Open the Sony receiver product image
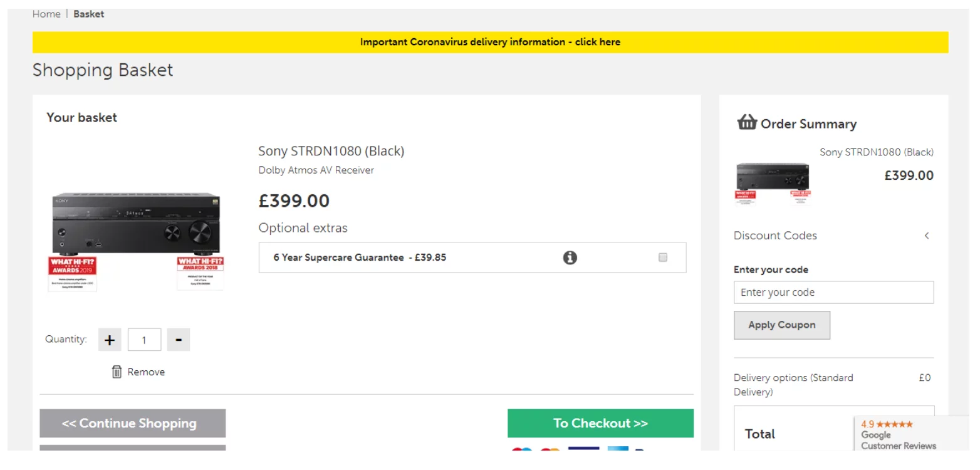The height and width of the screenshot is (470, 980). point(136,241)
